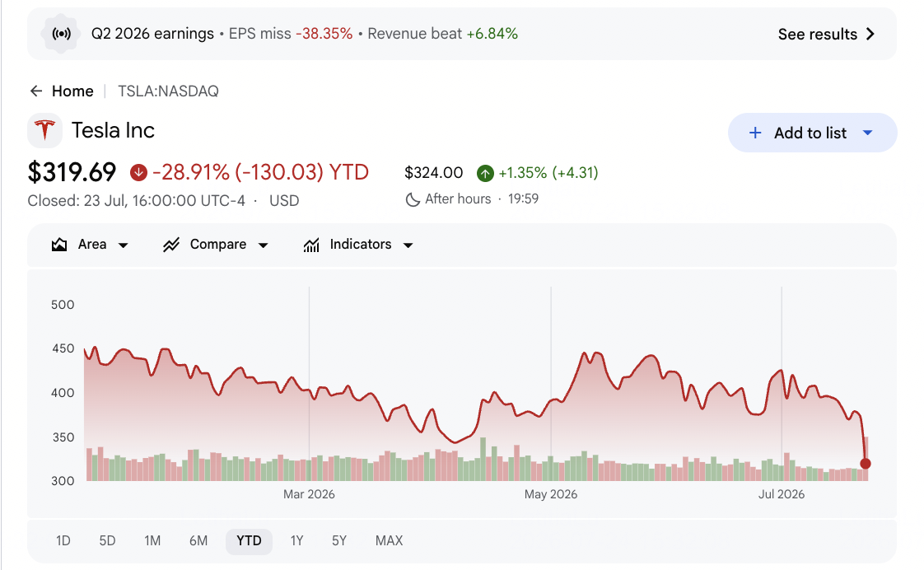Open See results for Q2 earnings

point(826,35)
